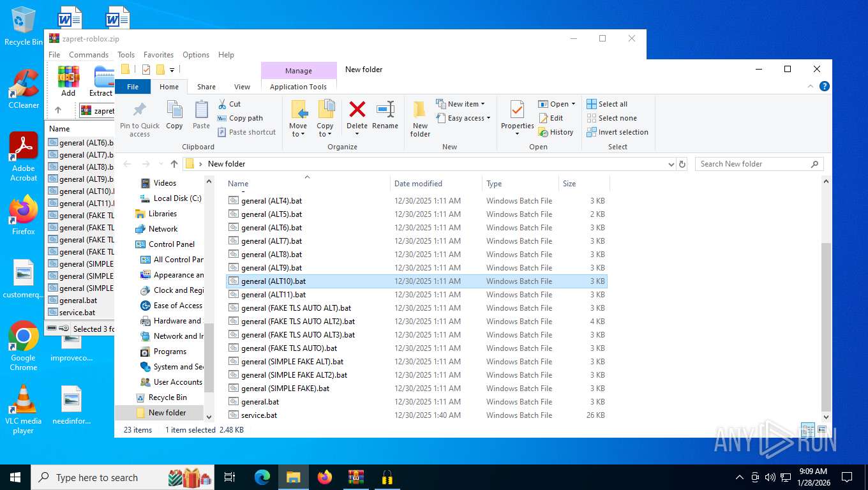Click the Properties ribbon icon
Screen dimensions: 868x490
pos(517,110)
